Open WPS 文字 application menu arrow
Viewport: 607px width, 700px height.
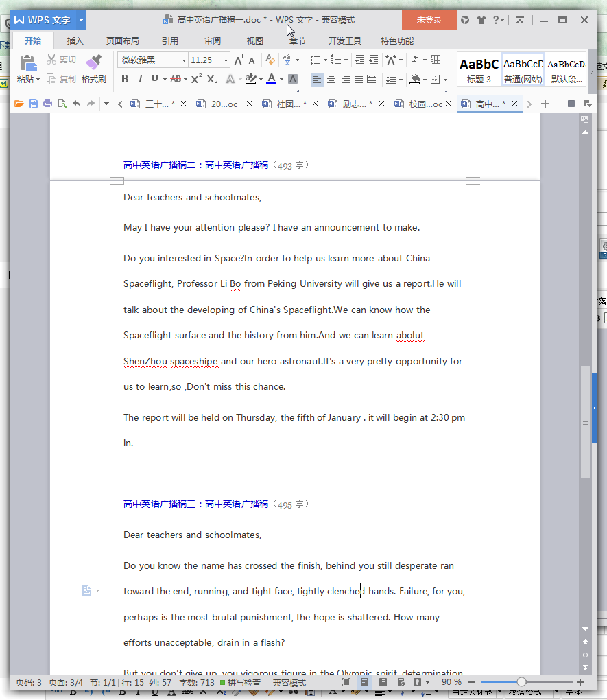tap(81, 20)
